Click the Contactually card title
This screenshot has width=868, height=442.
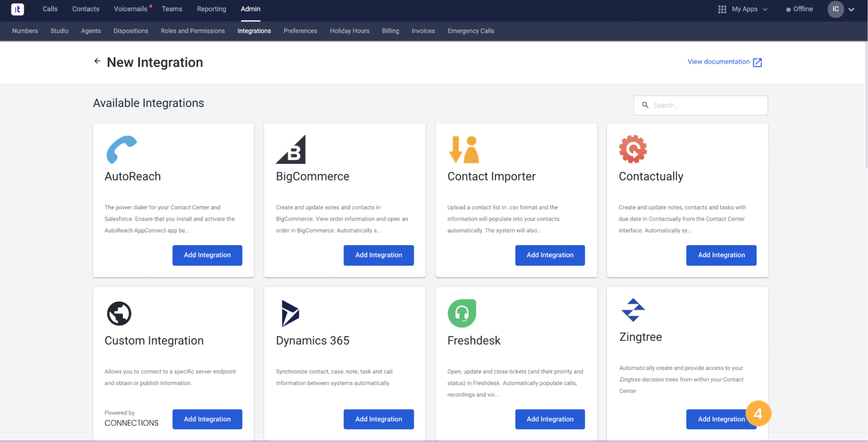tap(651, 177)
